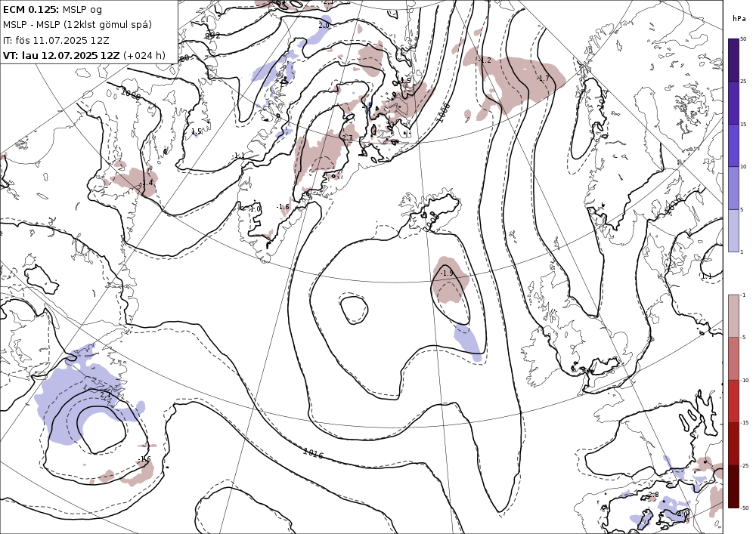Click the small closed isobar in the mid-Atlantic

(x=354, y=310)
